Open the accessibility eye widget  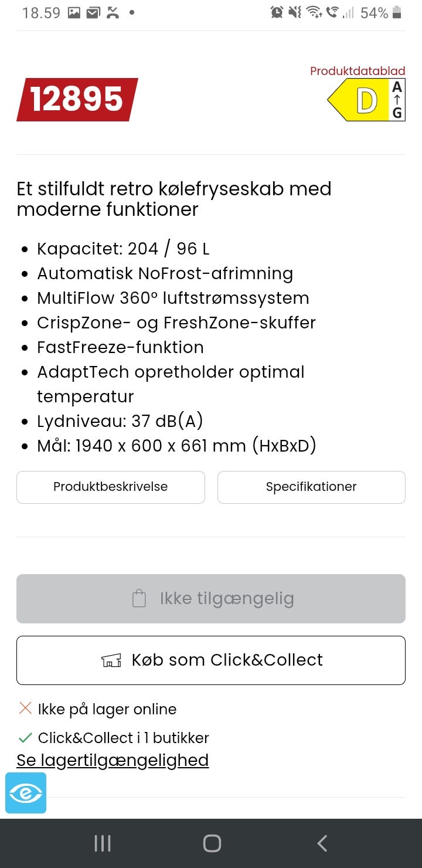click(x=26, y=793)
